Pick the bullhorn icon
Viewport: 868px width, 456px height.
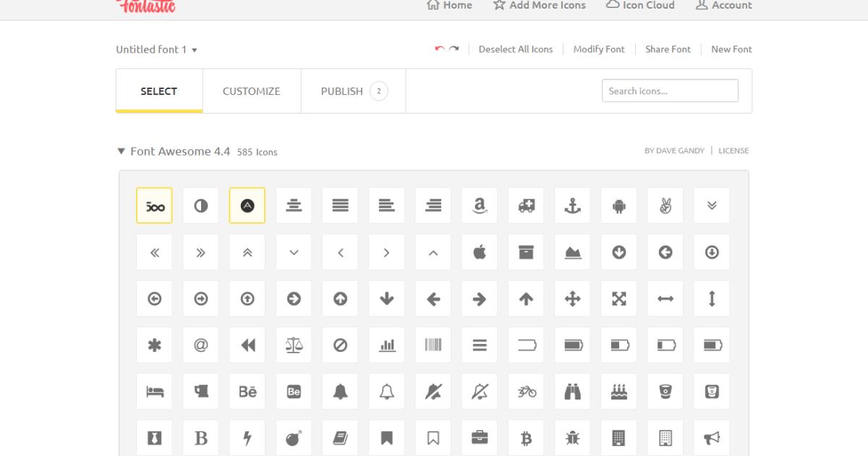tap(712, 438)
